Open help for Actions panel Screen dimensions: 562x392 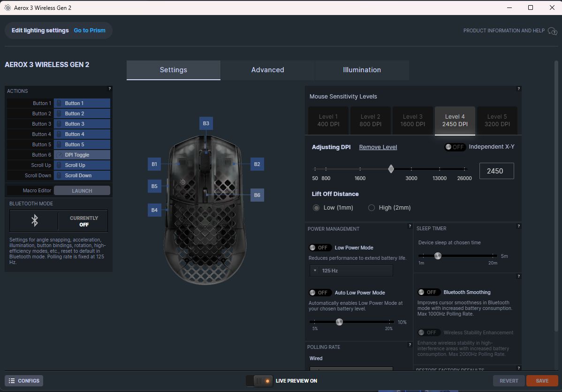pyautogui.click(x=110, y=89)
